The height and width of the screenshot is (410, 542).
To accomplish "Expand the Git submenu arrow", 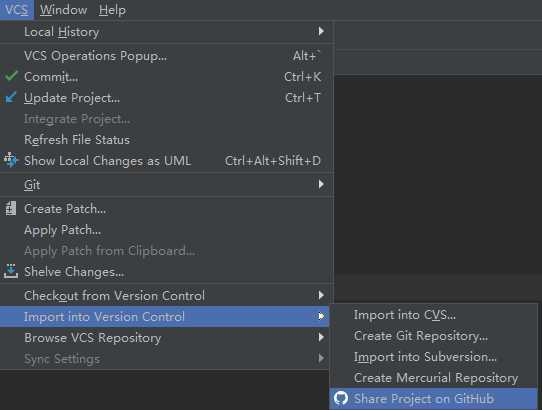I will tap(321, 184).
